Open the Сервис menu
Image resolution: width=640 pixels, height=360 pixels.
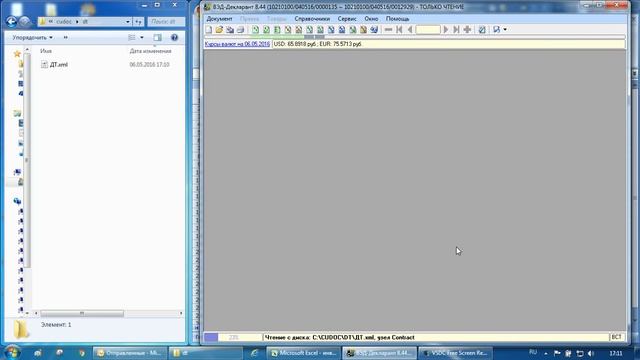click(347, 19)
